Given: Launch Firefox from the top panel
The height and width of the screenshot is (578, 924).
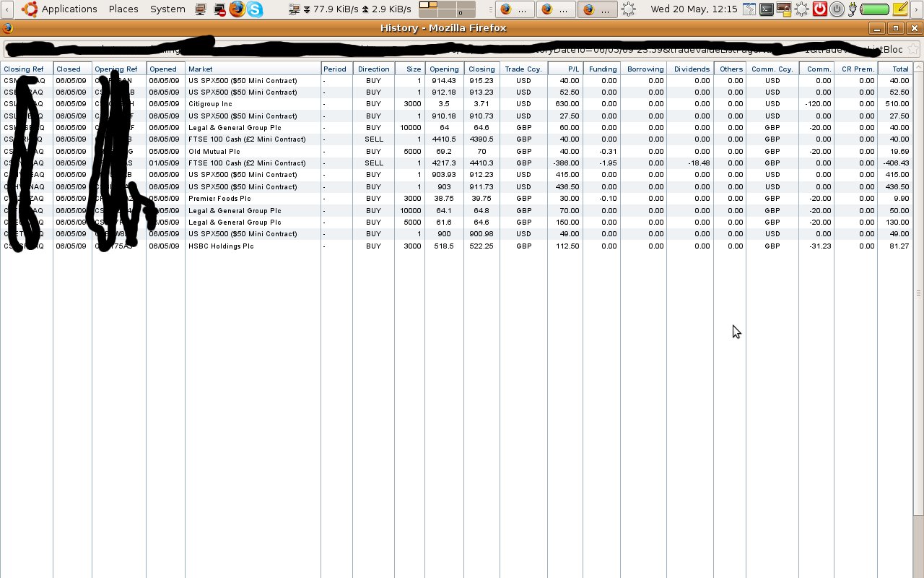Looking at the screenshot, I should [x=237, y=9].
